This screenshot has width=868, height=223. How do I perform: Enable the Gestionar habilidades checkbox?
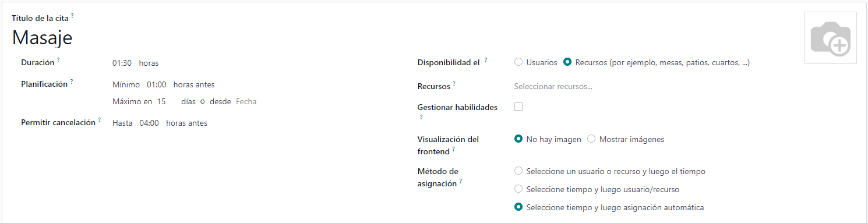[x=518, y=107]
